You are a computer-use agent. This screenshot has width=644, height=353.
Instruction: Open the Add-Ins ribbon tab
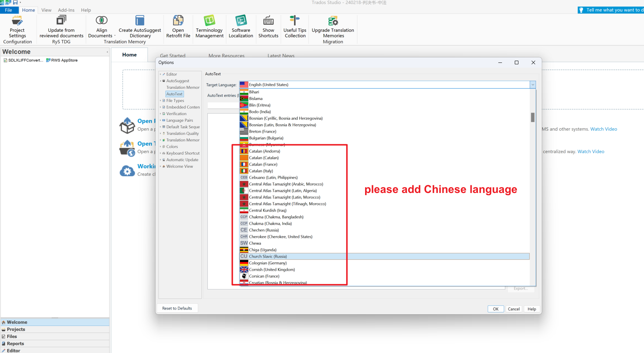66,10
